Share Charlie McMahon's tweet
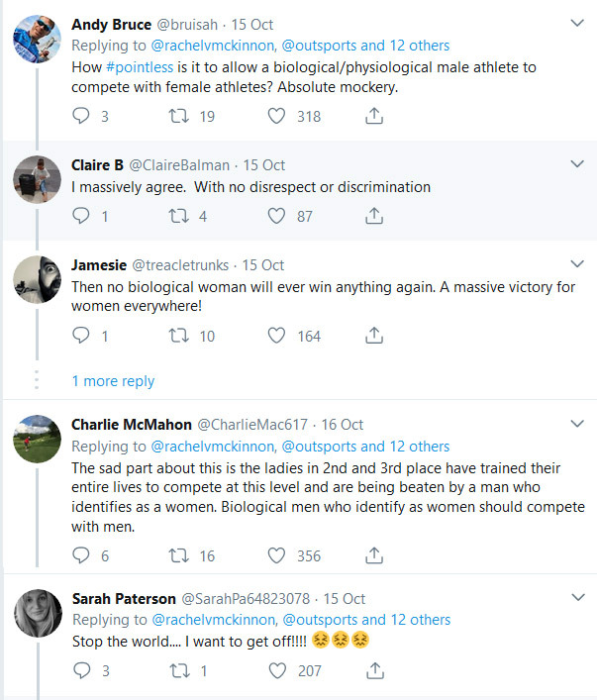The image size is (597, 700). coord(374,555)
